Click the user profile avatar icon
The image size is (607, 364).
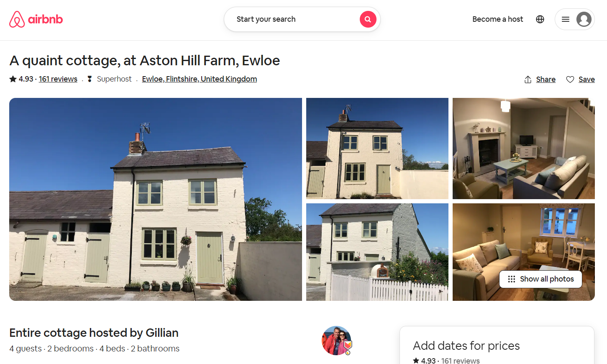[x=584, y=19]
